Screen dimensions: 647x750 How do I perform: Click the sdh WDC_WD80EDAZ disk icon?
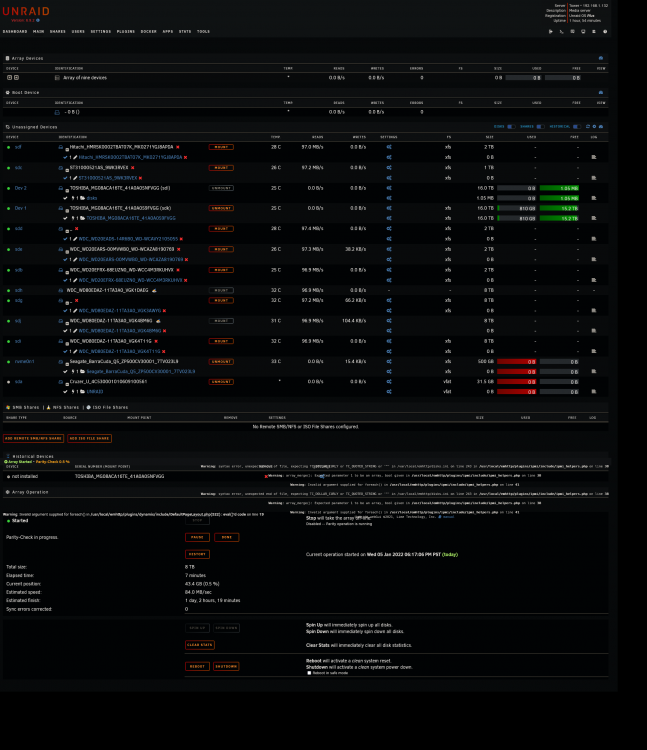pyautogui.click(x=60, y=290)
